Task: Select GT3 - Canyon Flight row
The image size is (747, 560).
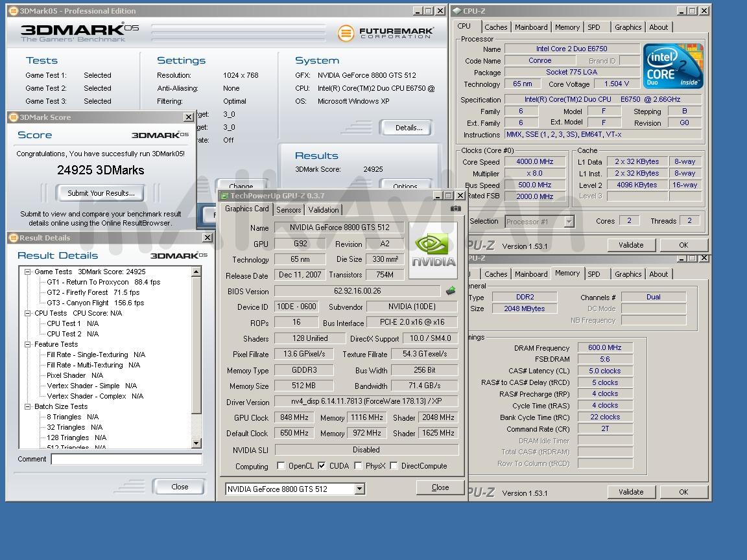Action: [95, 303]
